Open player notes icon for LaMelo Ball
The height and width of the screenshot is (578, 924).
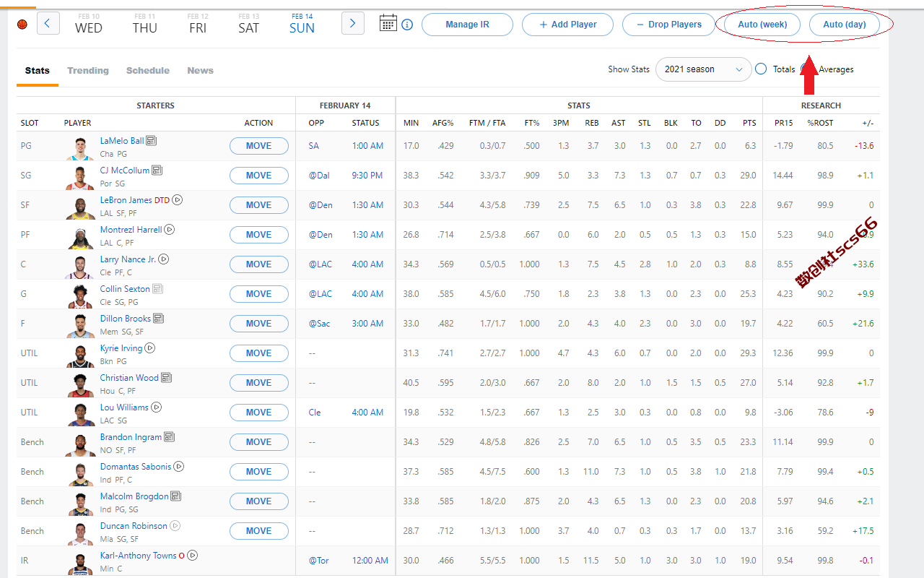(152, 141)
